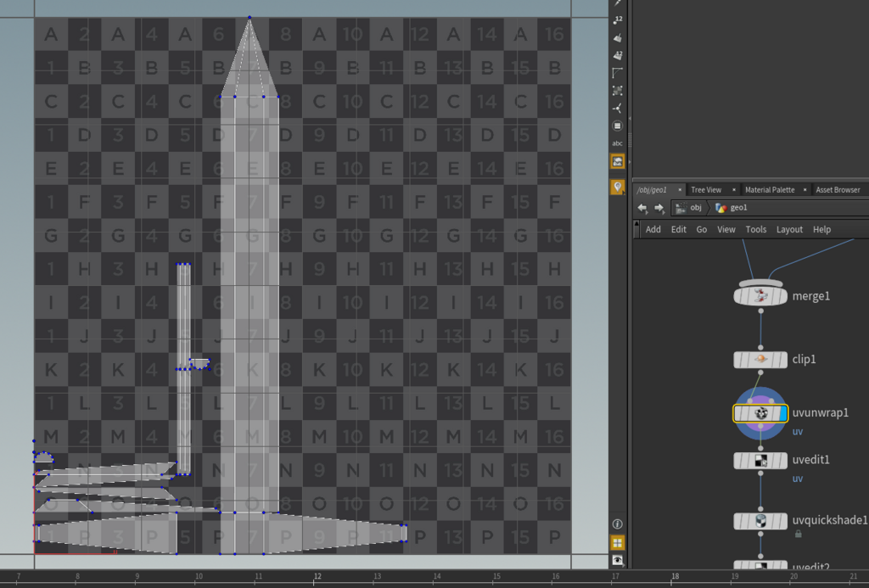Click the input connector of uvquickshade1
Screen dimensions: 869x588
coord(760,509)
